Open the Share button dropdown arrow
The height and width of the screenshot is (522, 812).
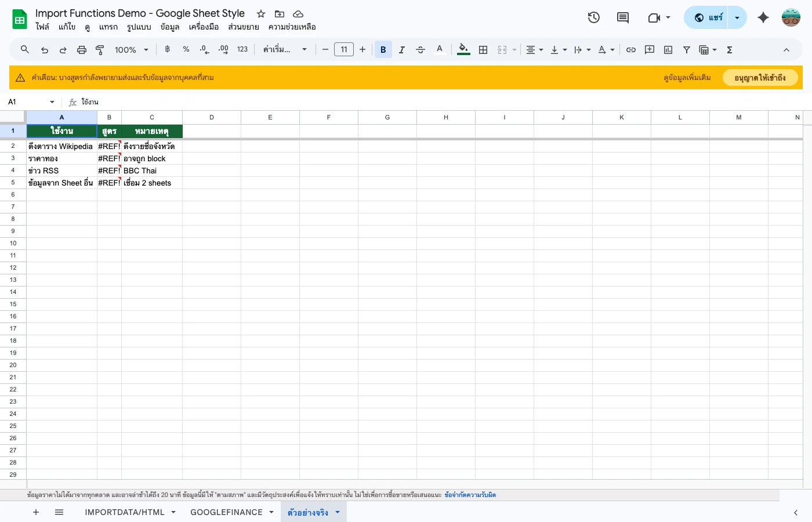[737, 17]
